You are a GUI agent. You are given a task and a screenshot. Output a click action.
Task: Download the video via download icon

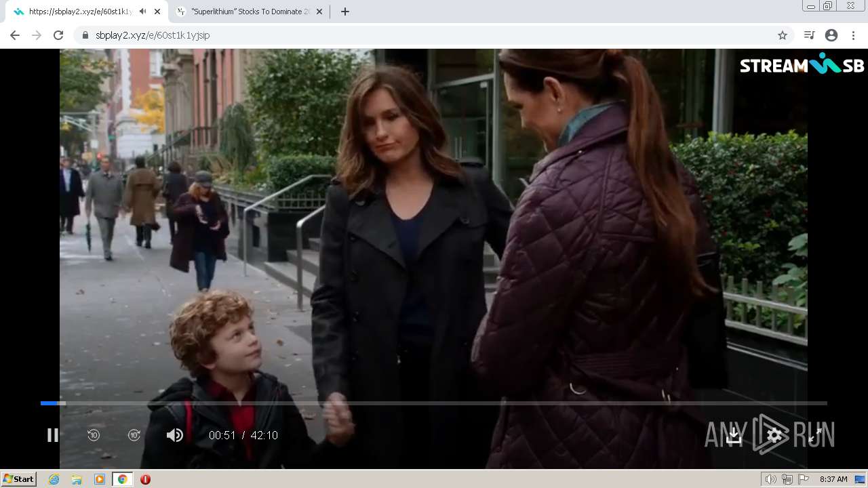click(734, 435)
